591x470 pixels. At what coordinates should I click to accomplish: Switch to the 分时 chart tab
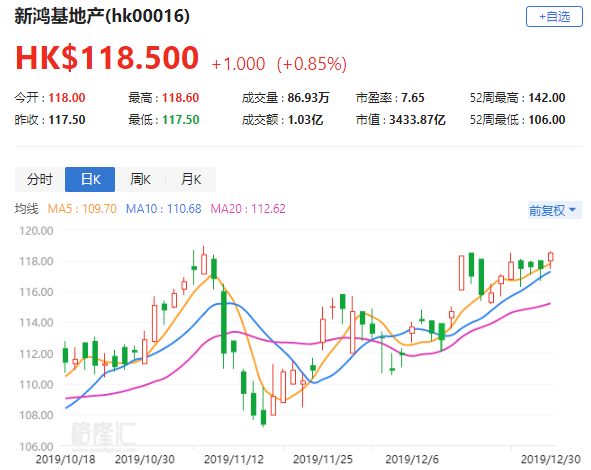pyautogui.click(x=40, y=179)
